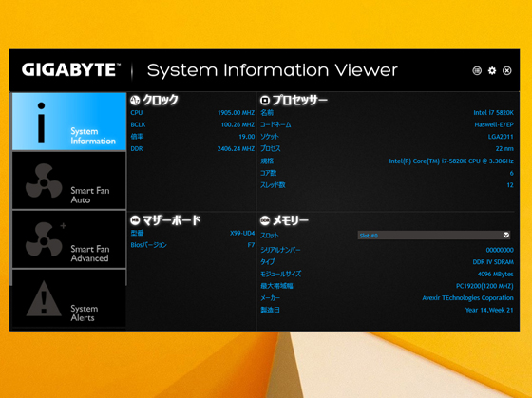Screen dimensions: 532x398
Task: Click the CPU clock value 1905.00 MHz
Action: [236, 113]
